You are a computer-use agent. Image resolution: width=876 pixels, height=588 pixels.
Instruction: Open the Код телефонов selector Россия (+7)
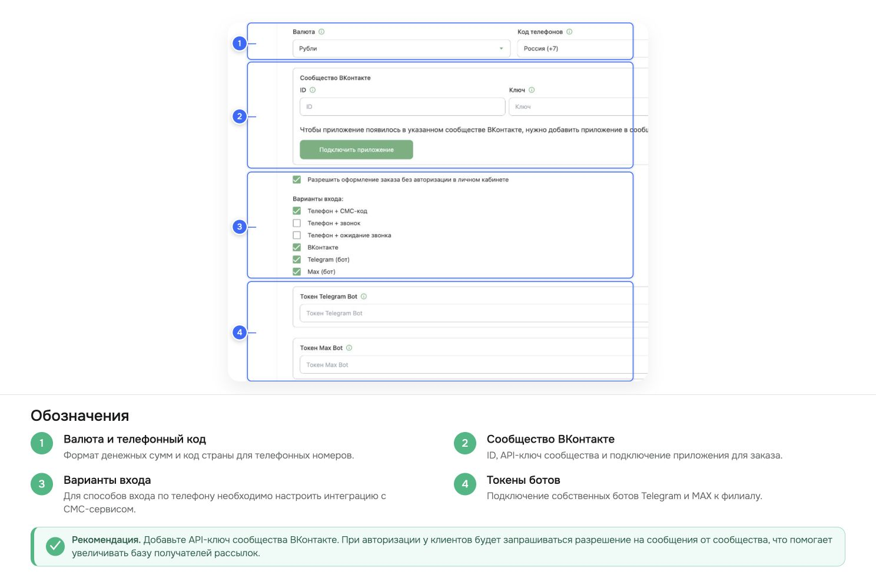582,48
